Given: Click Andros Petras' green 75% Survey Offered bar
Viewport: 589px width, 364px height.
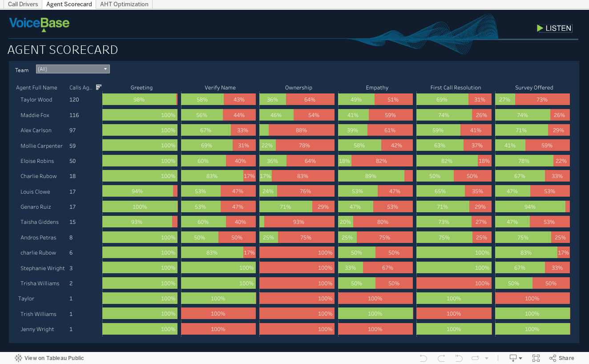Looking at the screenshot, I should [x=523, y=238].
